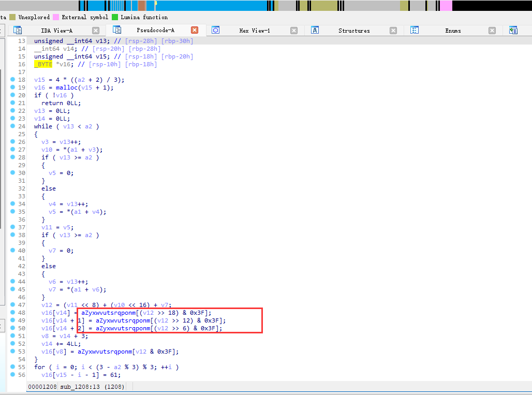
Task: Switch to the Structures tab
Action: point(354,31)
